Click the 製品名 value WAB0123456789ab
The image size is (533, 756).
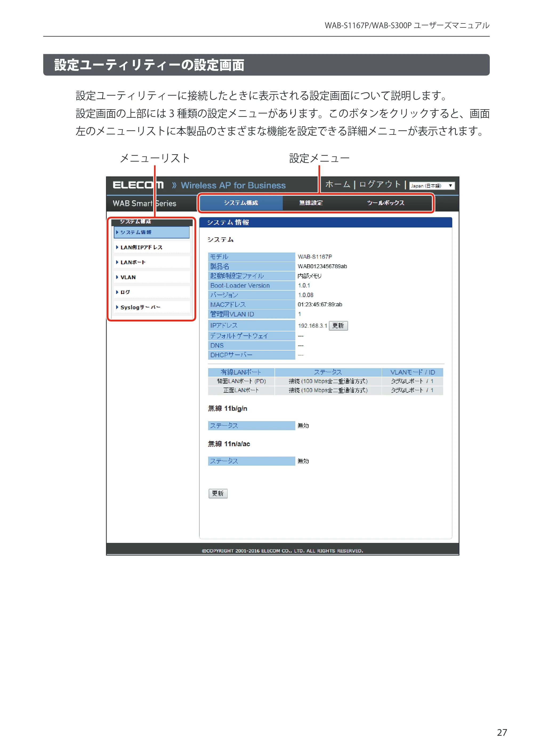[x=322, y=266]
